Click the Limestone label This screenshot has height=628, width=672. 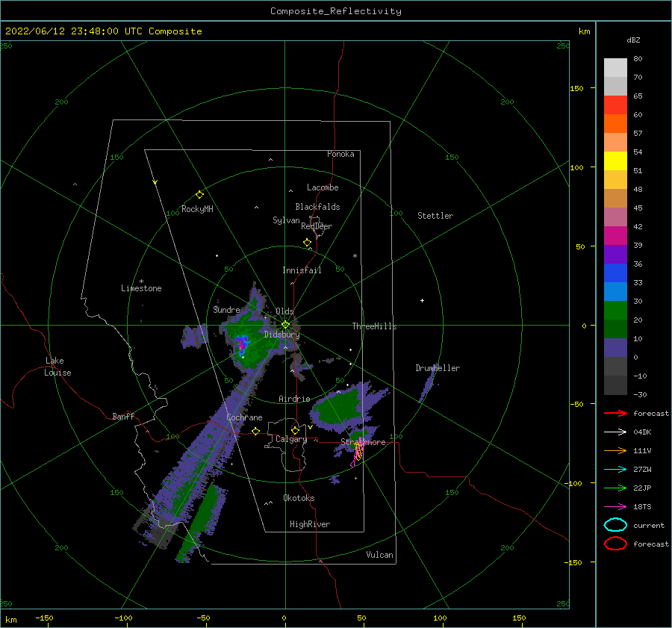coord(141,288)
